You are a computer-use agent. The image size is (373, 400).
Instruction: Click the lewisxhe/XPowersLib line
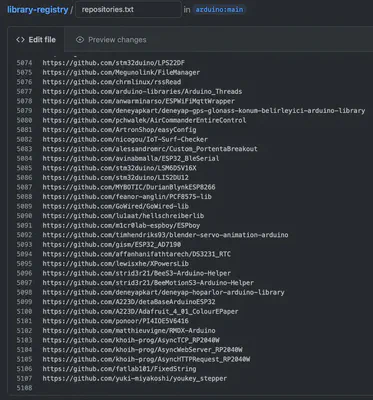(x=116, y=264)
